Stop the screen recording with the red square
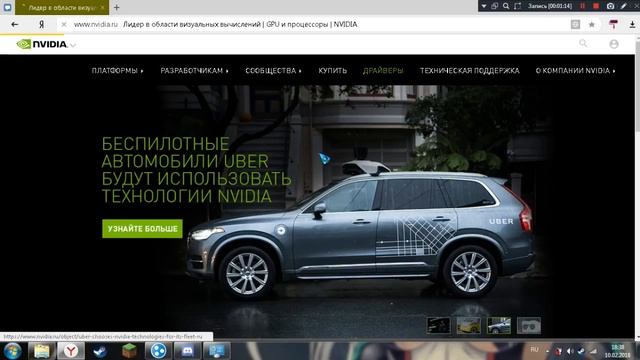Screen dimensions: 640x360 tap(596, 6)
